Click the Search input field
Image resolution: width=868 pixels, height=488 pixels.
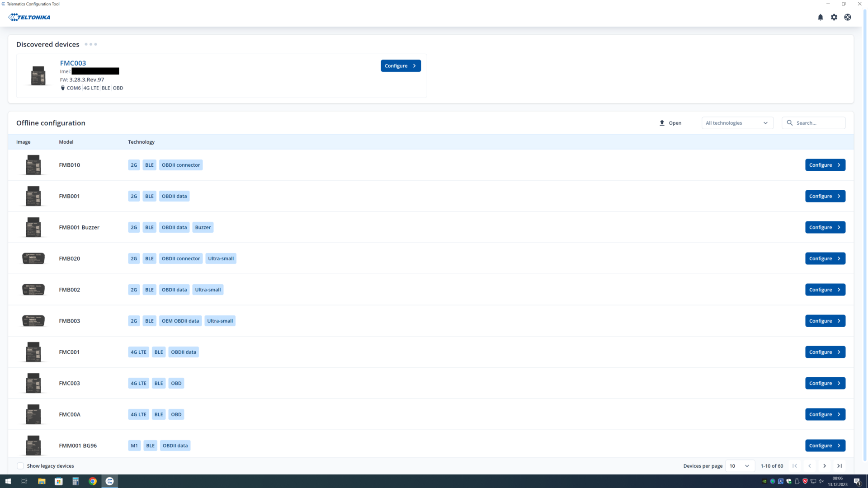click(x=814, y=123)
